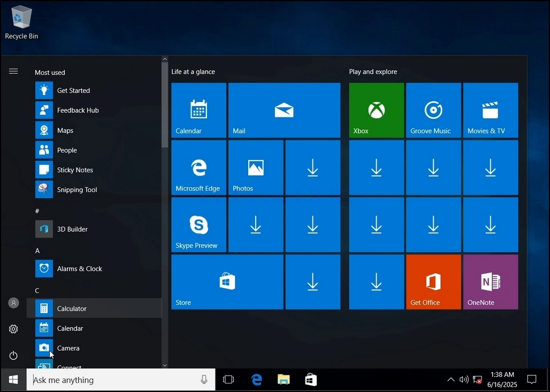
Task: Open File Explorer from the taskbar
Action: pyautogui.click(x=284, y=380)
